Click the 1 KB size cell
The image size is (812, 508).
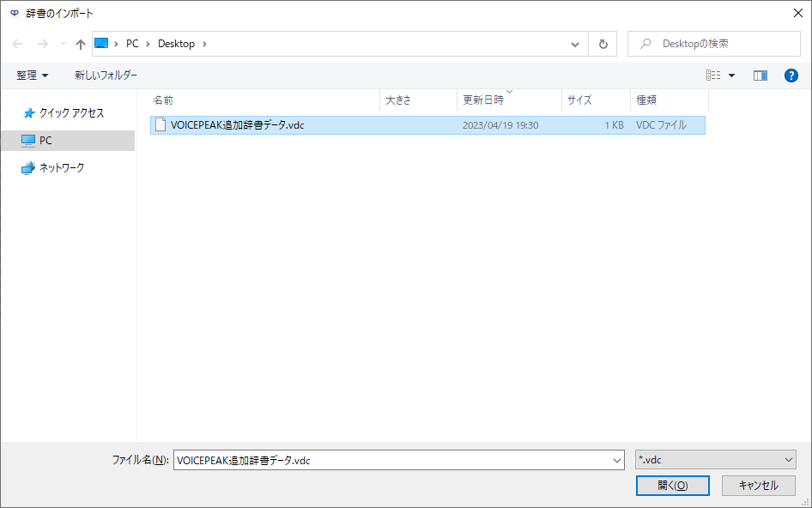(614, 125)
